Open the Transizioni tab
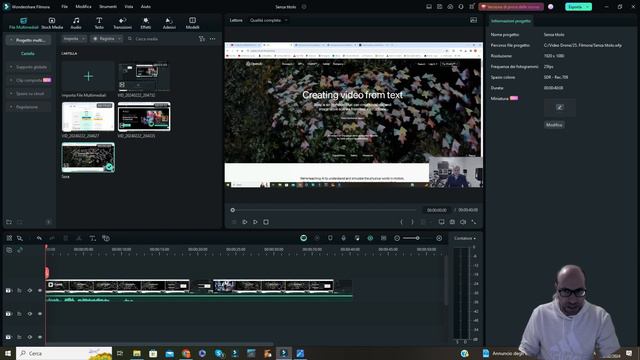 [x=122, y=23]
